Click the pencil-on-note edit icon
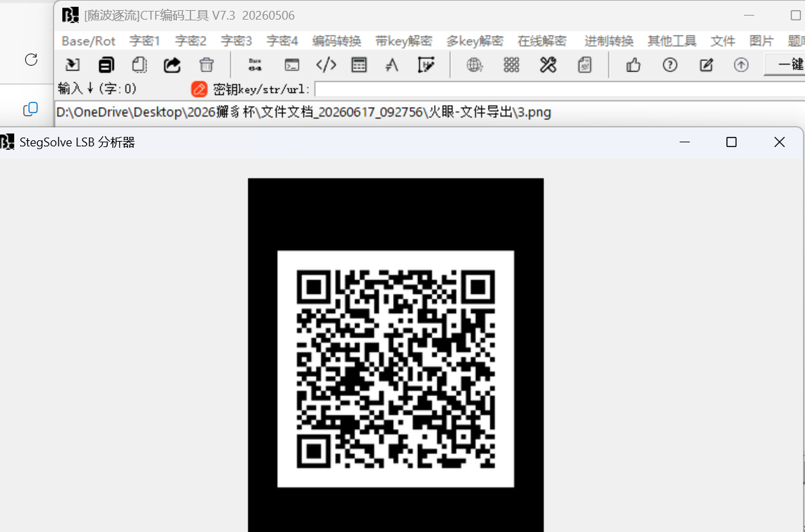 click(706, 64)
